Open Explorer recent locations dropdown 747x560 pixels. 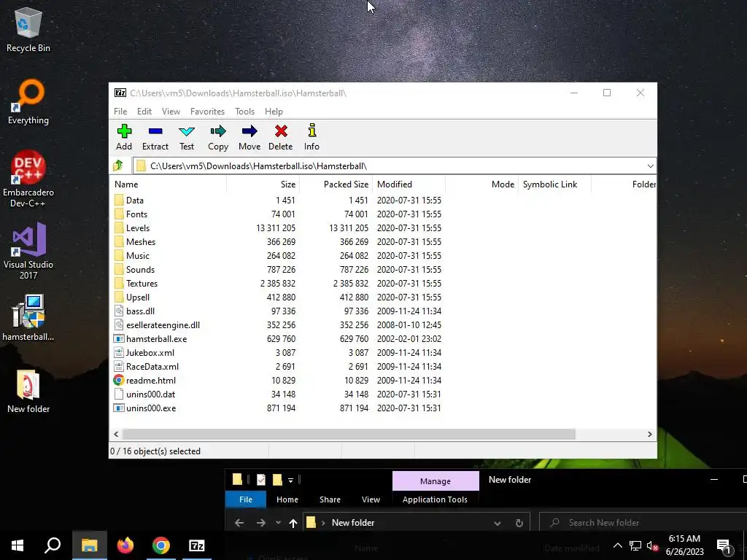[278, 523]
